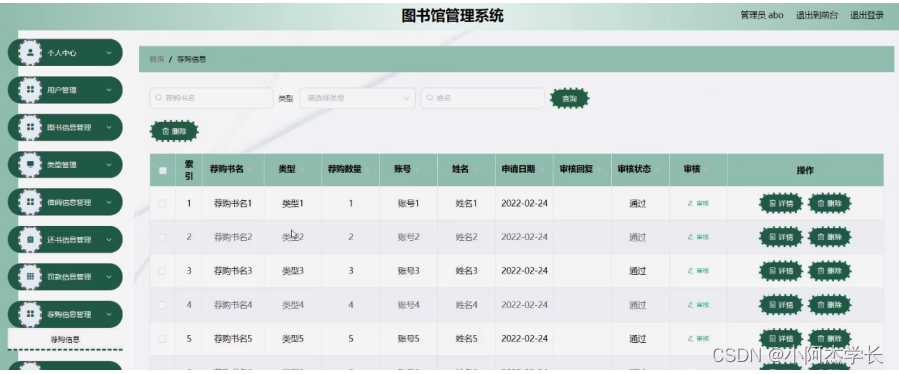Click the 审核 edit icon for row 1
This screenshot has height=374, width=899.
click(690, 203)
